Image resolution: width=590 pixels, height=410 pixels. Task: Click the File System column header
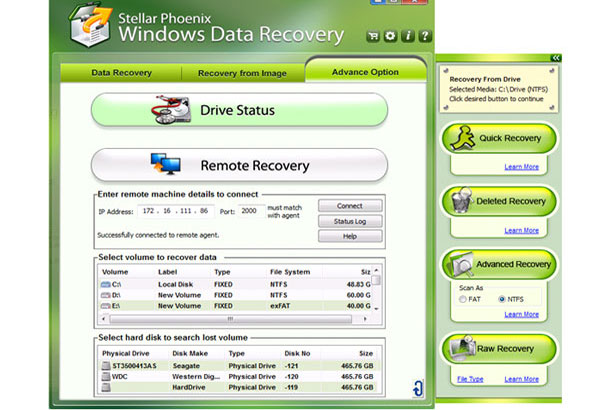[x=290, y=272]
